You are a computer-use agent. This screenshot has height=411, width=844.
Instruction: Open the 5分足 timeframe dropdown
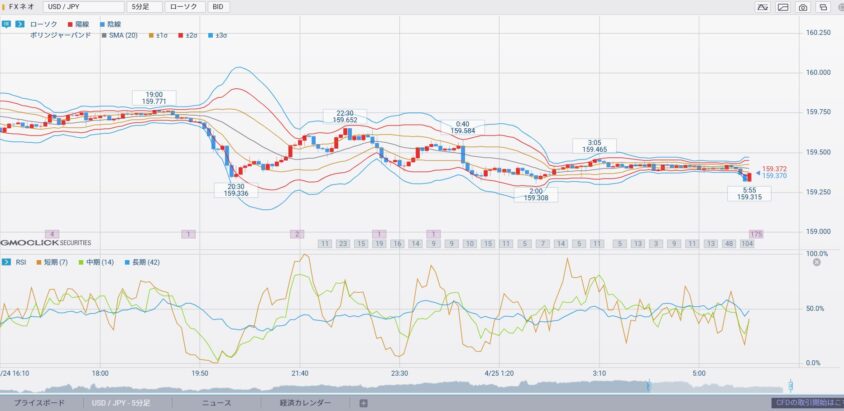point(144,7)
